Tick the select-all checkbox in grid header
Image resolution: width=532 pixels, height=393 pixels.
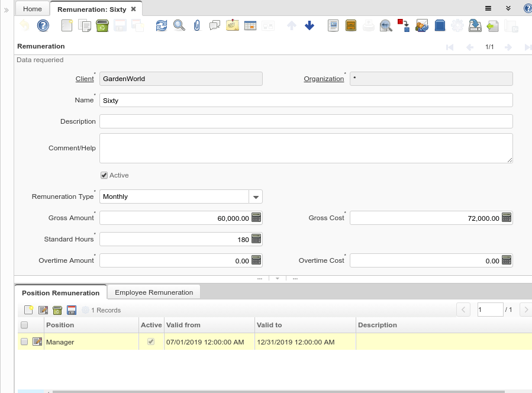[24, 325]
